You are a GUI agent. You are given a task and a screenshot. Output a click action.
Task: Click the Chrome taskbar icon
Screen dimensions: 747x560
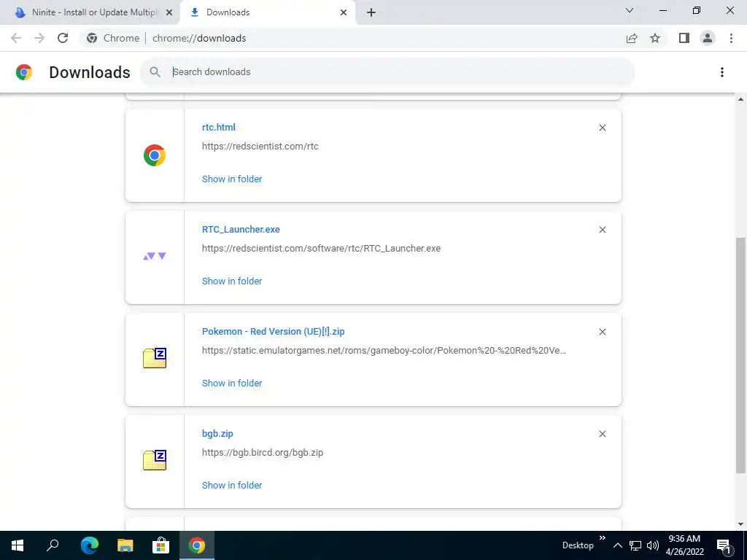pos(197,545)
